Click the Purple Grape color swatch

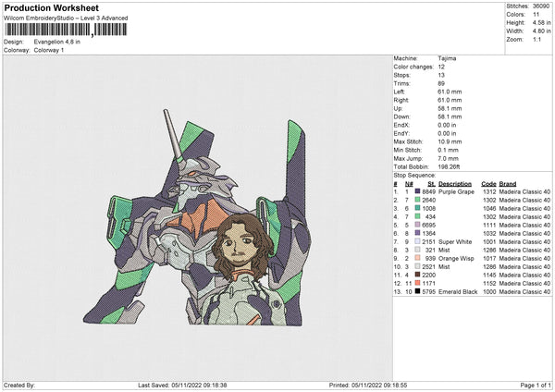click(417, 191)
